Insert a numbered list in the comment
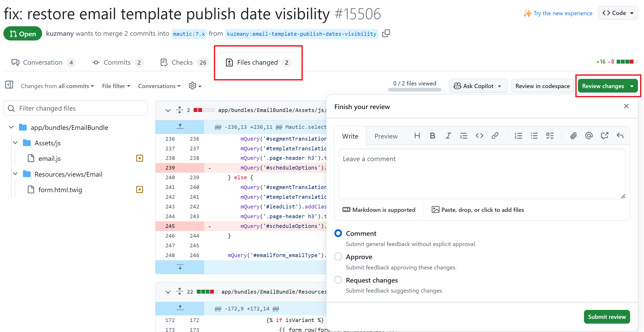This screenshot has height=332, width=644. tap(518, 136)
